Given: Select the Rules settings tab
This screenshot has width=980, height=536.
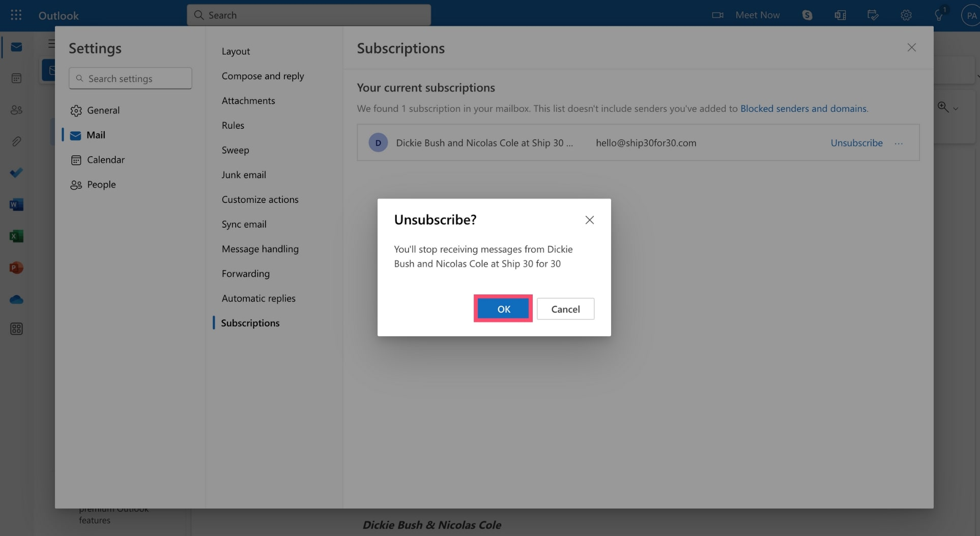Looking at the screenshot, I should [x=233, y=125].
